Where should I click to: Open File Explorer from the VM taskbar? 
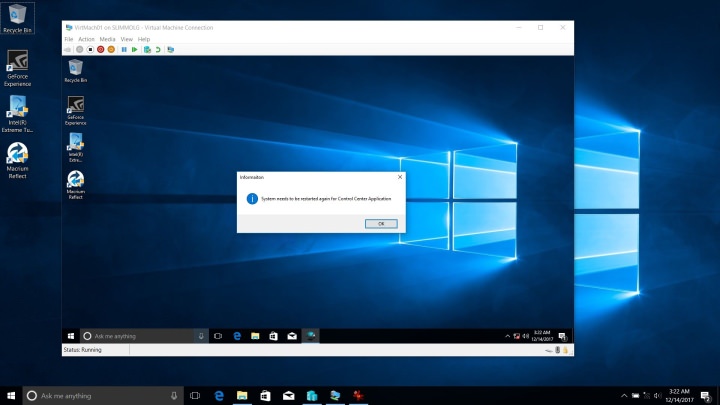[x=255, y=336]
